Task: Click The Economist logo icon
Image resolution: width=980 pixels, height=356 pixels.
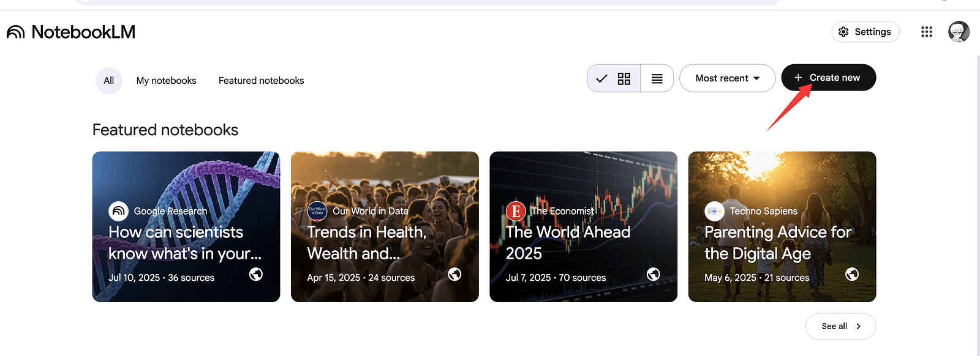Action: [x=516, y=211]
